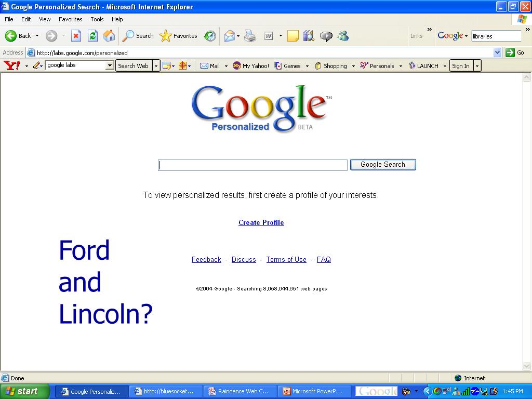Open the Yahoo LAUNCH toolbar button
This screenshot has width=532, height=399.
[423, 66]
